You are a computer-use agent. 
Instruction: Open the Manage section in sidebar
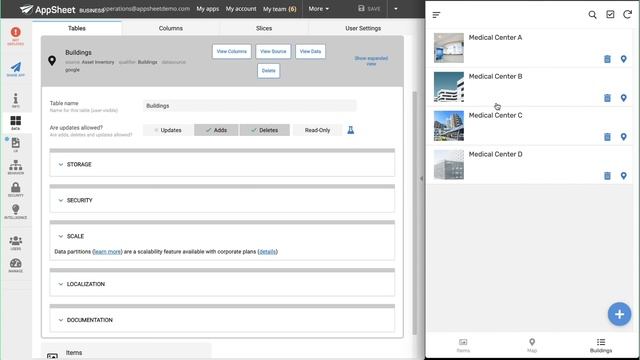click(16, 265)
